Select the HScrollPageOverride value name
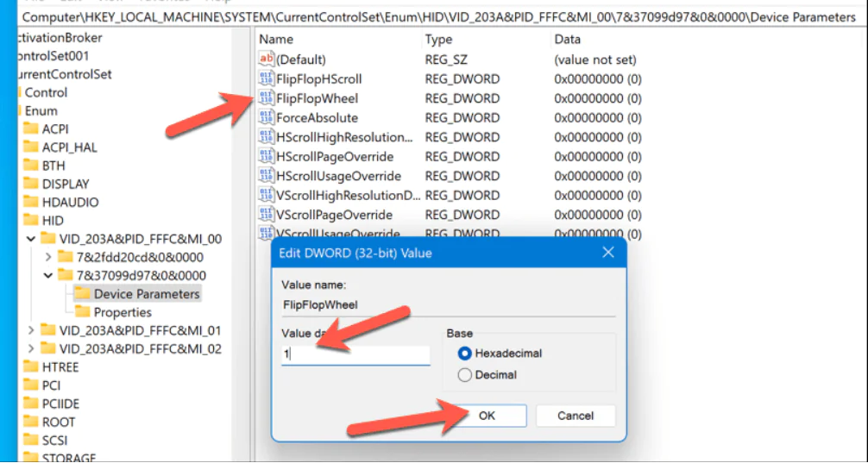The width and height of the screenshot is (868, 463). (x=335, y=157)
